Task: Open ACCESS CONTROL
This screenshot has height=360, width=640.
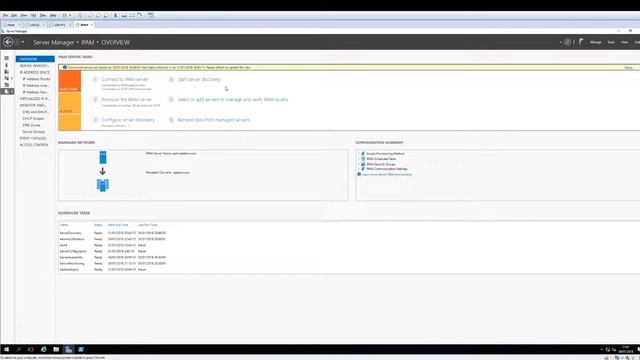Action: (35, 145)
